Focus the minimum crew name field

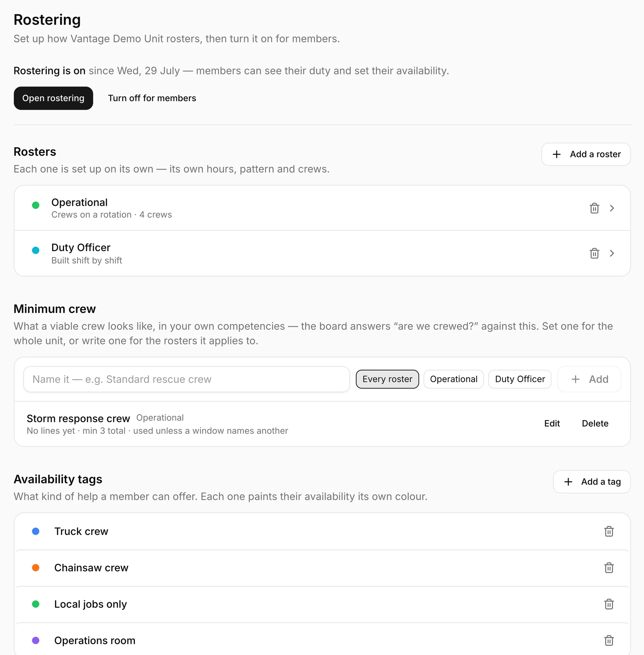pos(186,379)
